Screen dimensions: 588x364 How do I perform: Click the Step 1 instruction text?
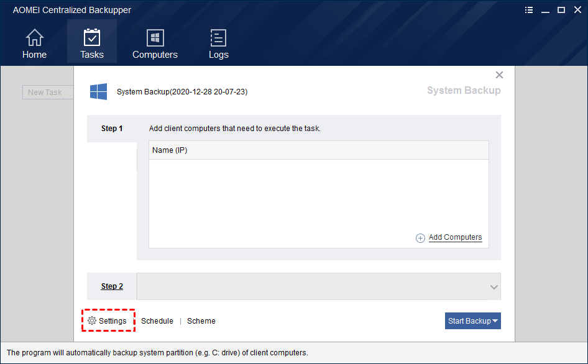235,129
